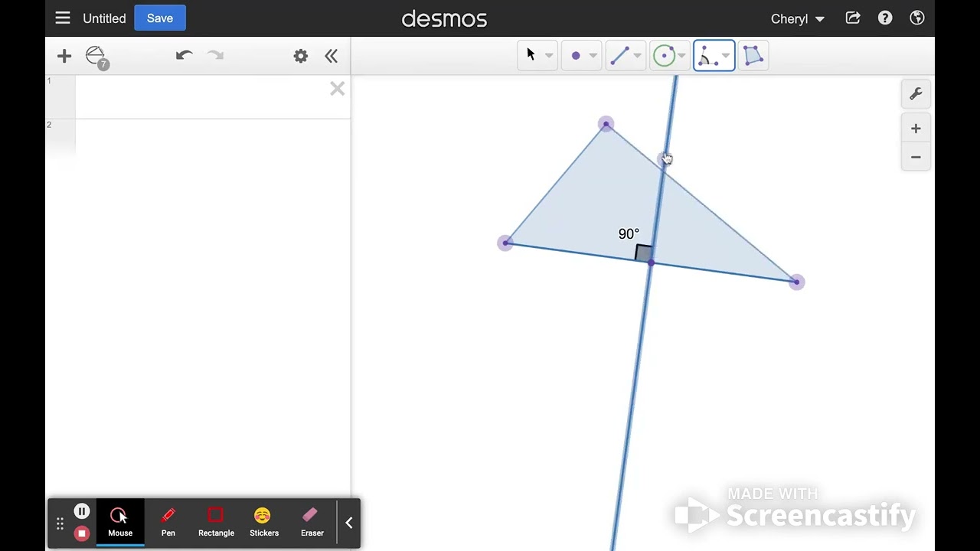This screenshot has height=551, width=980.
Task: Grab the Screencastify toolbar drag handle
Action: click(60, 524)
